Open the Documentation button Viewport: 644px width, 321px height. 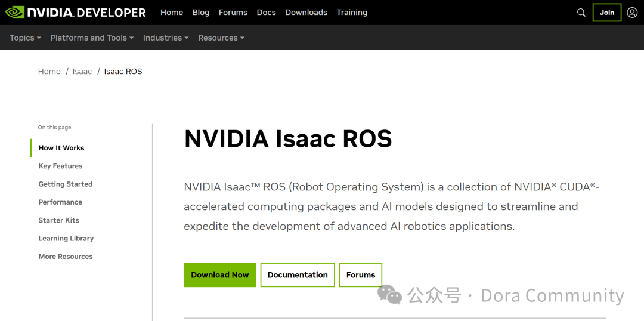click(x=298, y=275)
